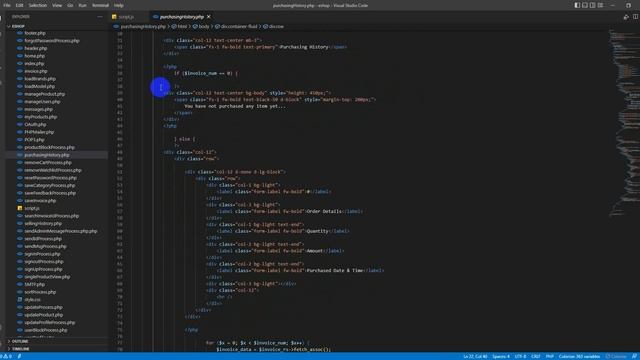Select singleProductView.php in the Explorer
The height and width of the screenshot is (360, 640).
click(47, 277)
